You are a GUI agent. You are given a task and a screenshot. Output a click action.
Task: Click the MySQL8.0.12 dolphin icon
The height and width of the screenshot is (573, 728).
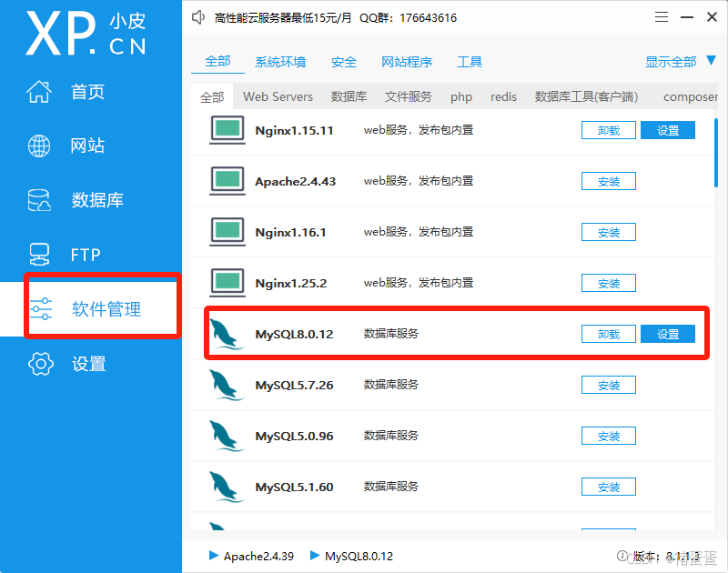point(226,334)
